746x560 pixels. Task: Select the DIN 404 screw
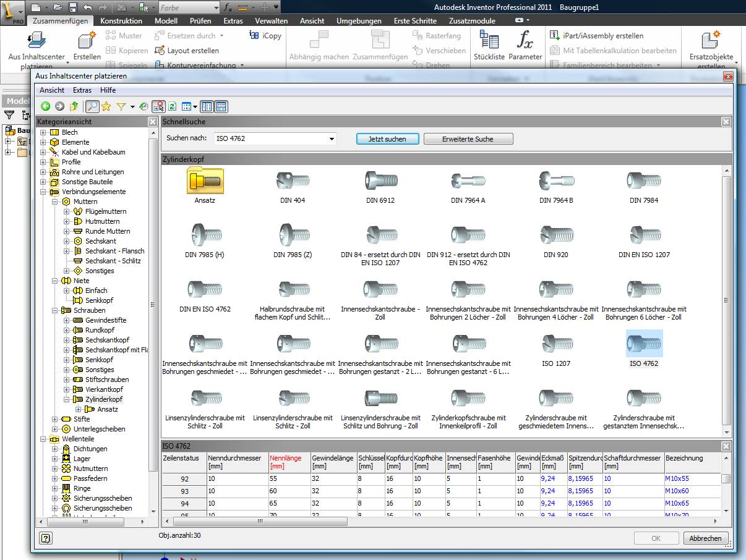click(293, 180)
